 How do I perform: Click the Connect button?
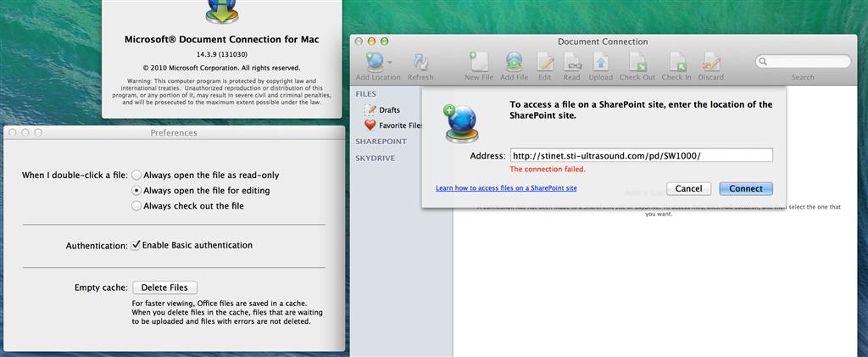point(746,189)
